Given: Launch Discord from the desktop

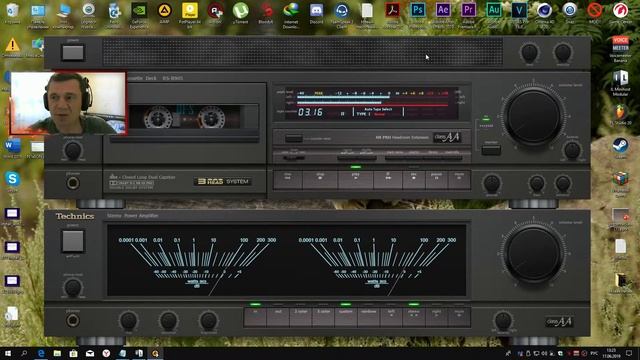Looking at the screenshot, I should (316, 14).
